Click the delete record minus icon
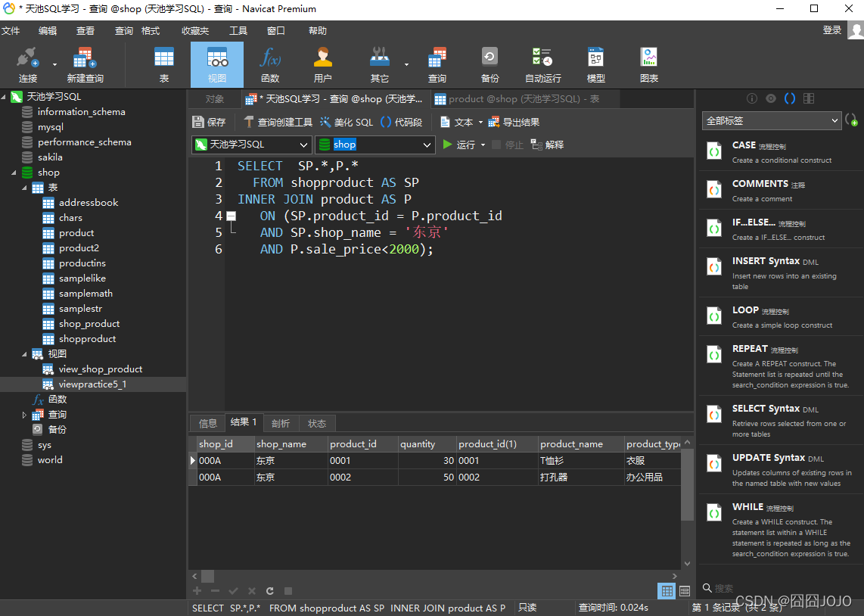Image resolution: width=864 pixels, height=616 pixels. 215,591
